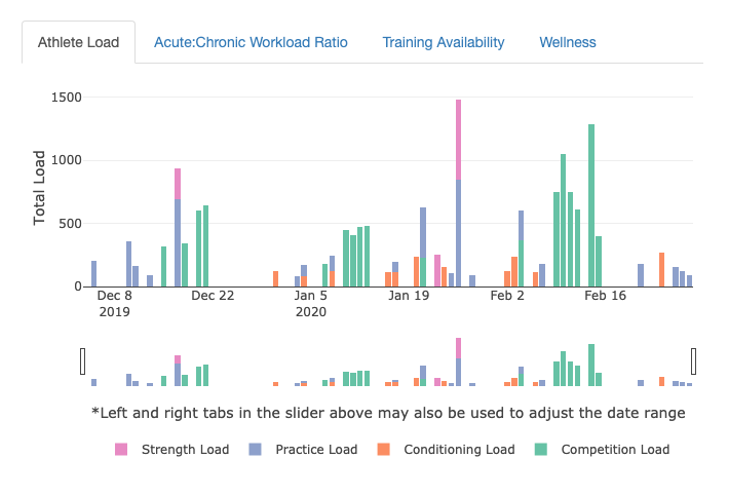
Task: Click the right handle of range slider
Action: coord(693,361)
